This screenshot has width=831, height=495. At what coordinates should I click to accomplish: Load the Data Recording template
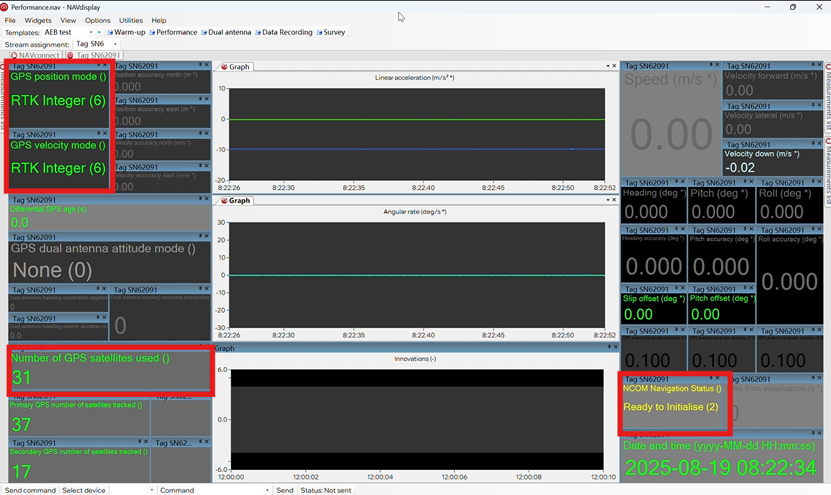click(x=284, y=32)
